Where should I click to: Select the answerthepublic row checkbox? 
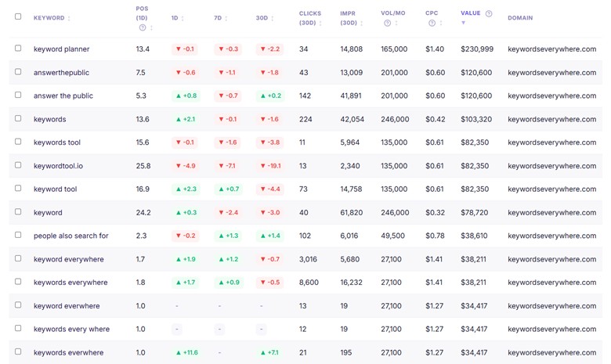(x=18, y=72)
